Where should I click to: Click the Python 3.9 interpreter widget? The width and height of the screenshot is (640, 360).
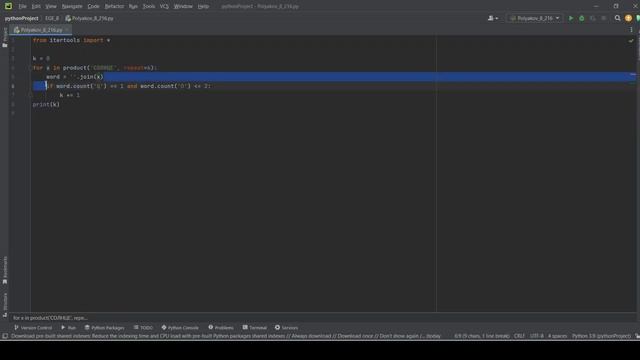coord(601,336)
